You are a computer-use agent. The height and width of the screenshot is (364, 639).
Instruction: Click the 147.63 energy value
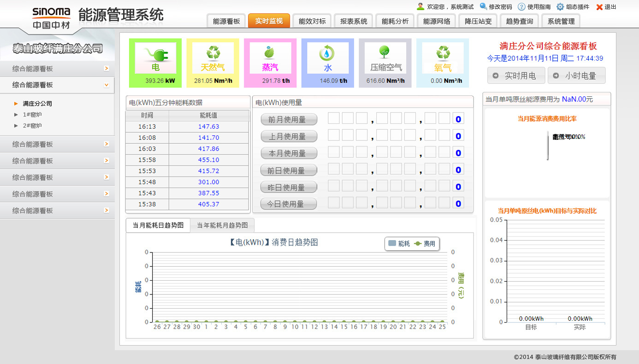(x=209, y=126)
